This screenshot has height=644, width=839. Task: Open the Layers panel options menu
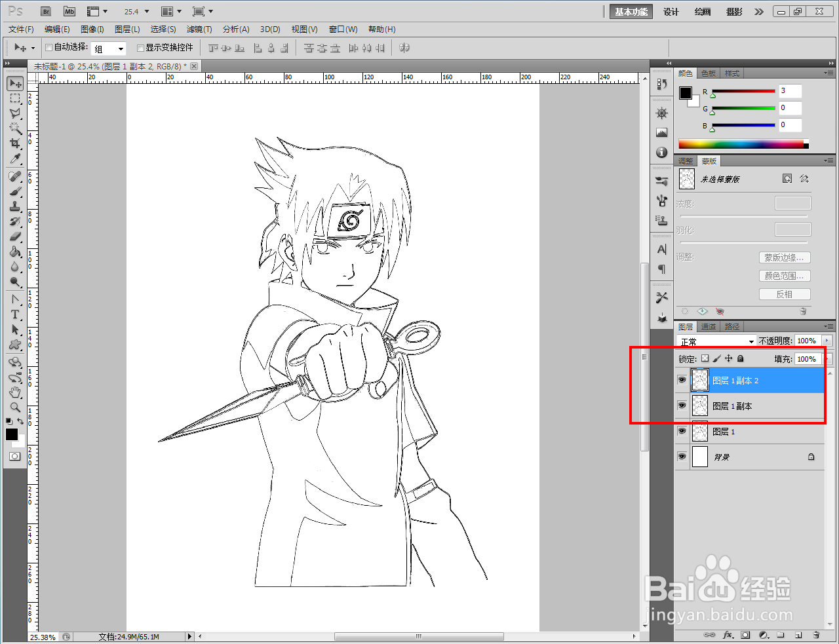pyautogui.click(x=829, y=326)
